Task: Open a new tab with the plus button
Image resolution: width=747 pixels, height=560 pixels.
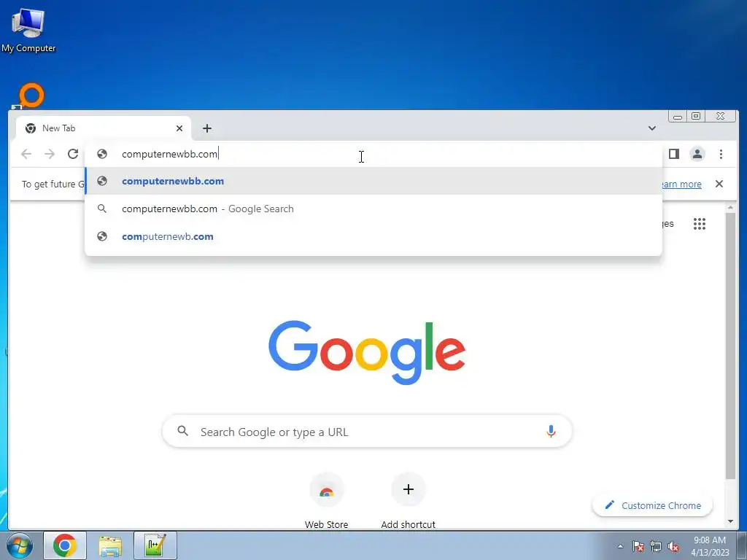Action: click(x=206, y=128)
